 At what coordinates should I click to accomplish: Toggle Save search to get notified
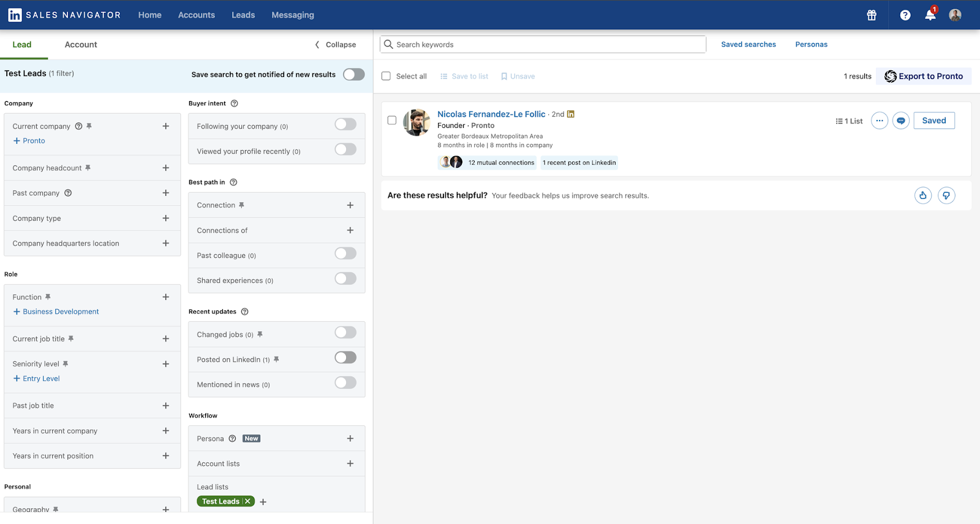click(x=353, y=74)
